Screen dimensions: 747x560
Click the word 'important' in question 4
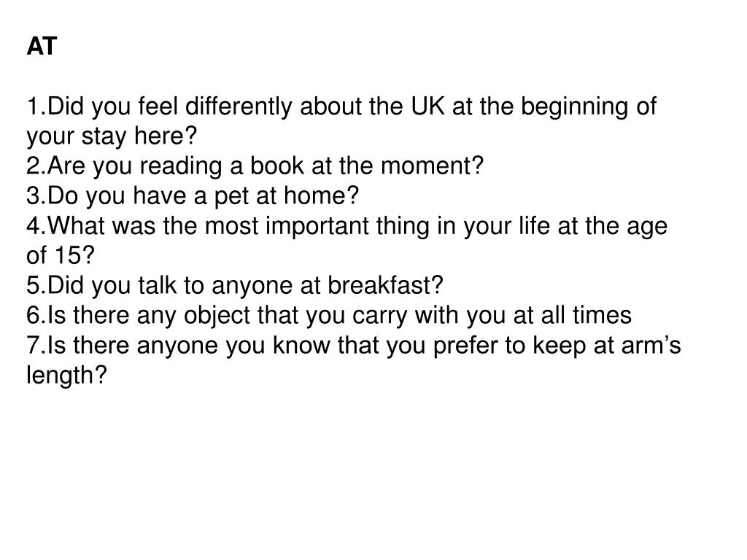[318, 226]
